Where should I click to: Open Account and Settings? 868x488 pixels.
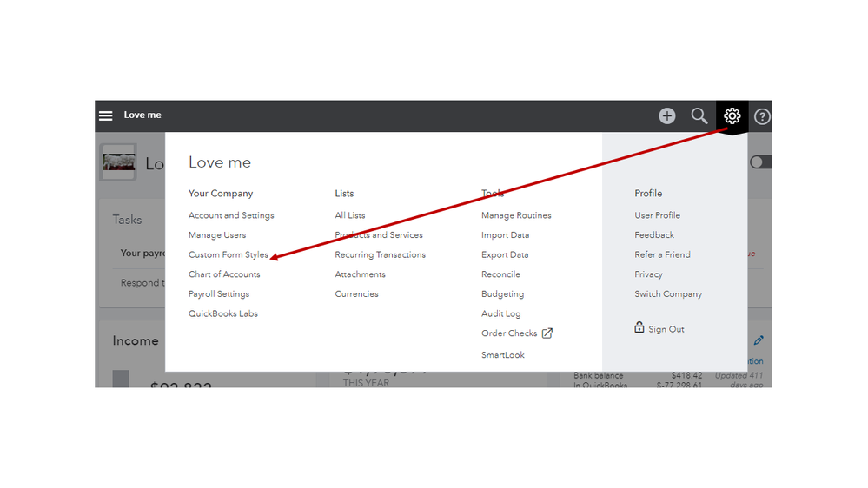pyautogui.click(x=231, y=215)
